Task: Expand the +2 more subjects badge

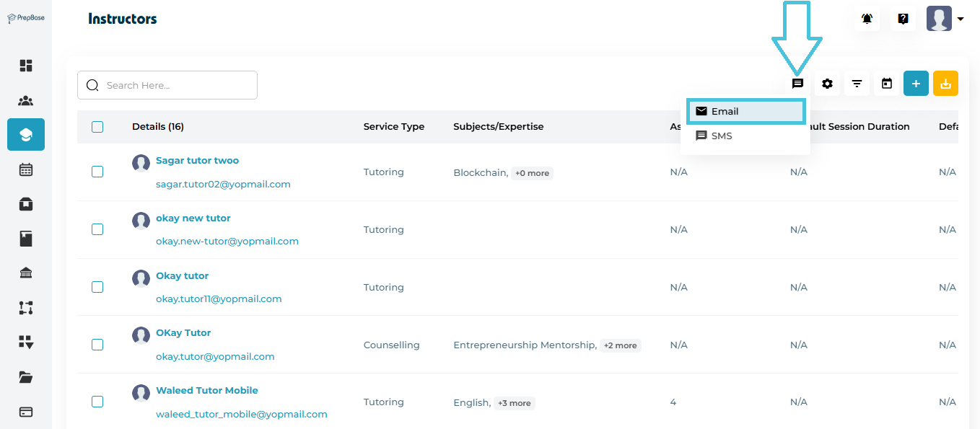Action: (620, 345)
